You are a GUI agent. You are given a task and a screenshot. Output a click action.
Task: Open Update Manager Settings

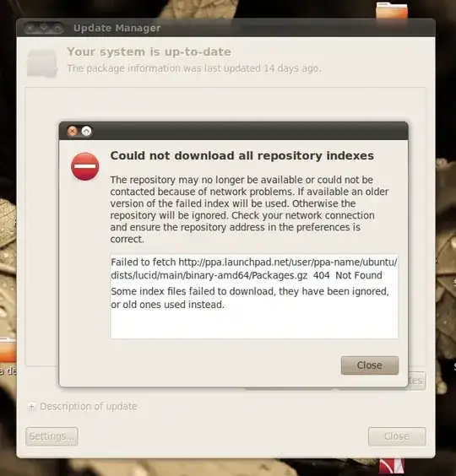pyautogui.click(x=52, y=436)
